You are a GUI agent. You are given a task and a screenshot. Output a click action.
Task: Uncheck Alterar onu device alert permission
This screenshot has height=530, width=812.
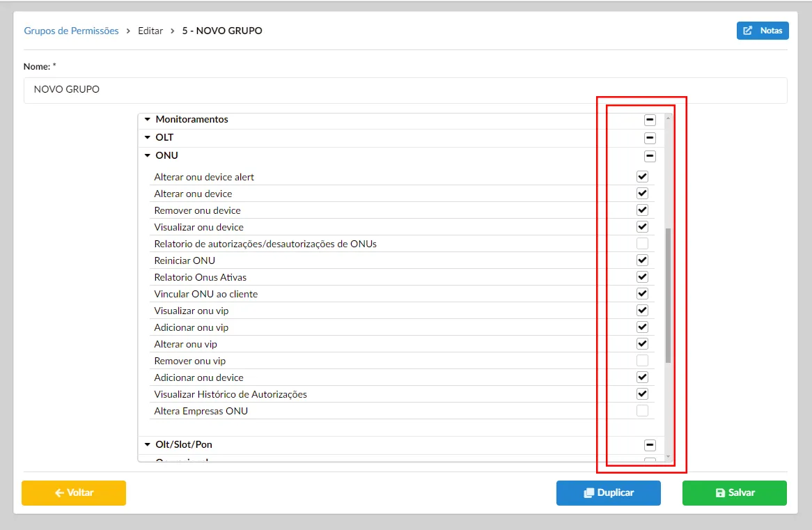(642, 177)
